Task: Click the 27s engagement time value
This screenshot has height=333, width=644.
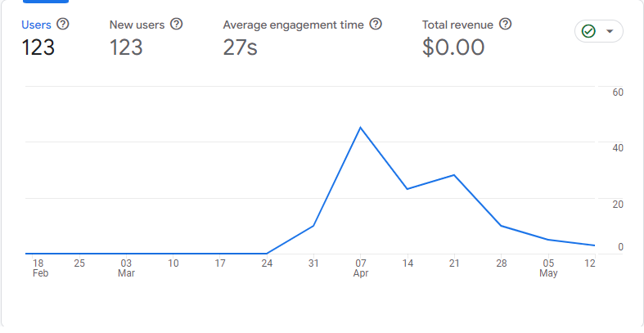Action: pyautogui.click(x=240, y=47)
